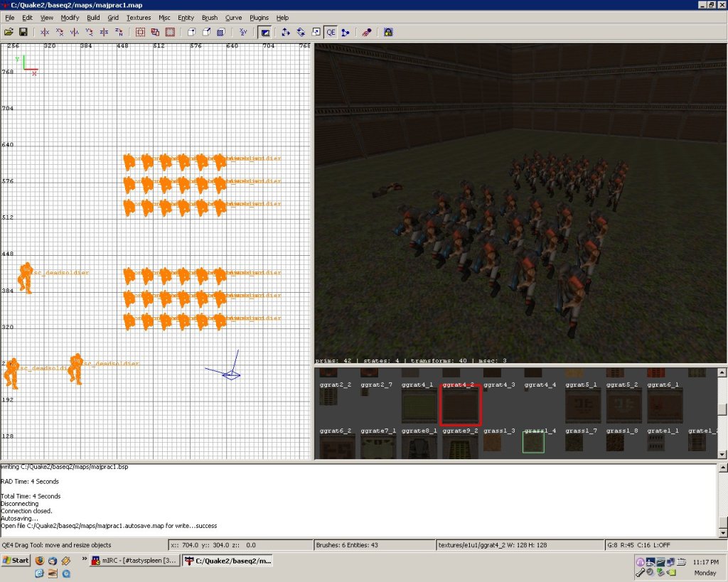Toggle the QE drag tool button
The image size is (728, 582).
click(331, 32)
